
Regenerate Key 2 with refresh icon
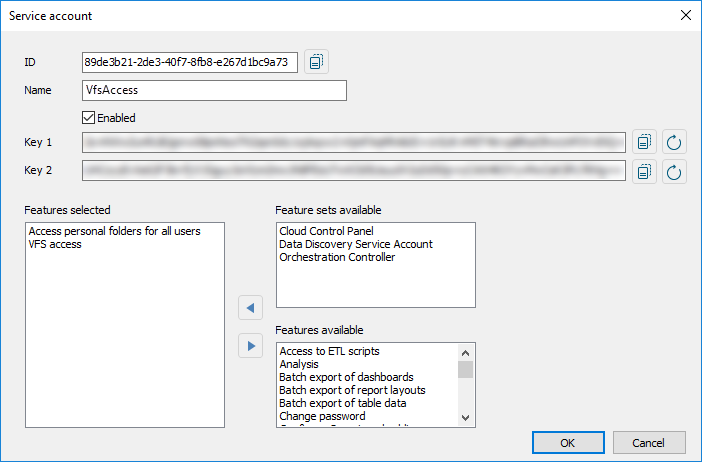click(674, 171)
